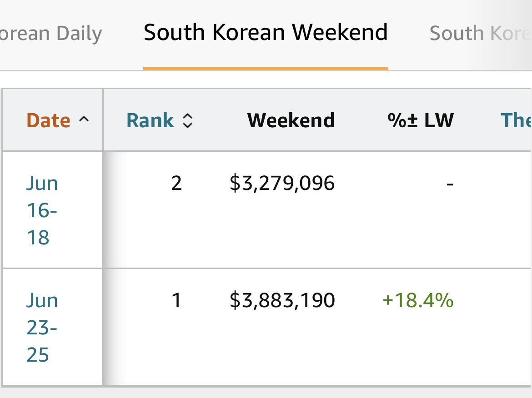Click the ascending caret beside Date
This screenshot has width=532, height=398.
coord(84,120)
